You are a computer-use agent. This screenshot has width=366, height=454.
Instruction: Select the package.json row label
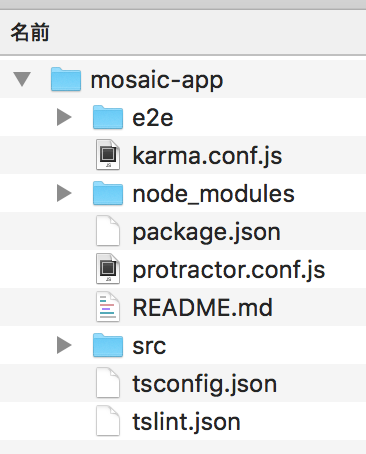[206, 232]
